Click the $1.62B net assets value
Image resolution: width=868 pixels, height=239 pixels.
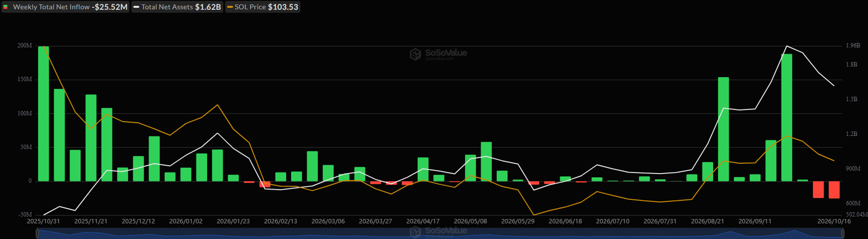tap(208, 7)
